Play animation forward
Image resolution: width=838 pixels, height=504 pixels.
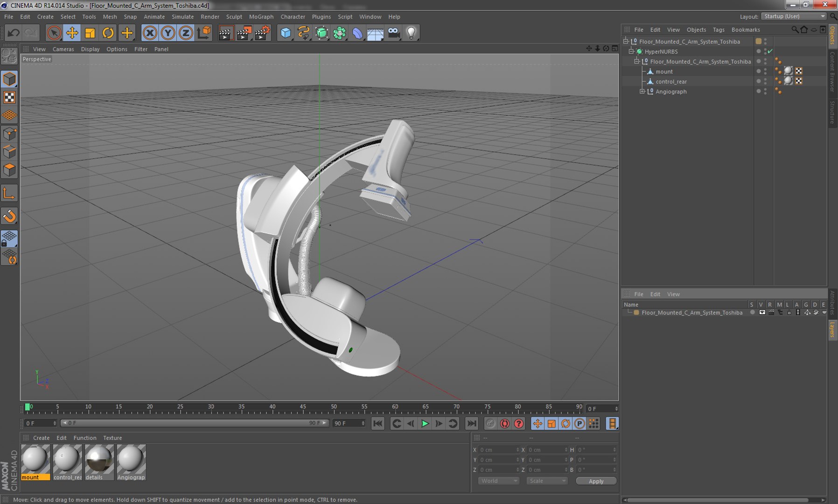tap(425, 424)
